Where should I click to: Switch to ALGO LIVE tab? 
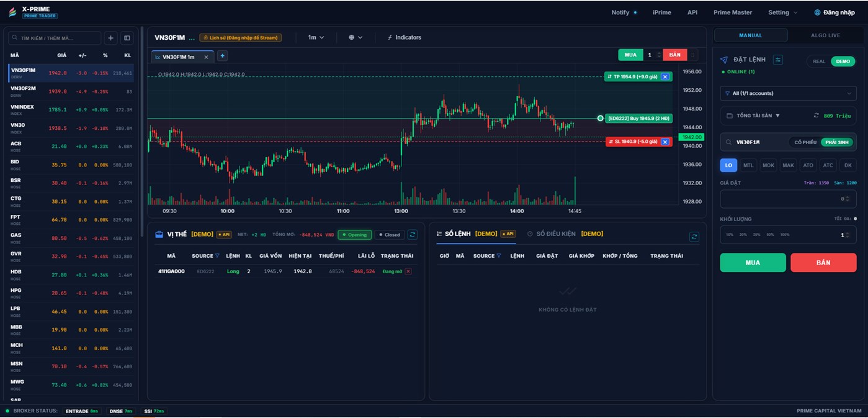[825, 35]
